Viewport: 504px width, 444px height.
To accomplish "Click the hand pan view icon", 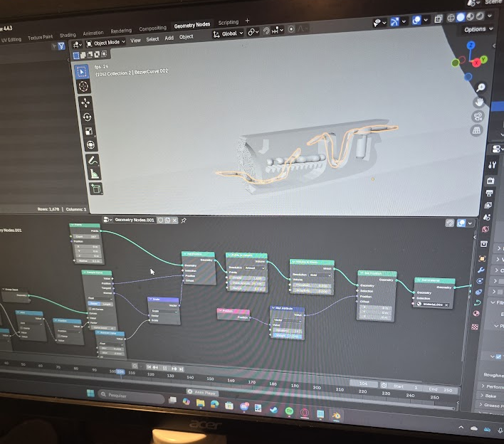I will click(x=480, y=102).
